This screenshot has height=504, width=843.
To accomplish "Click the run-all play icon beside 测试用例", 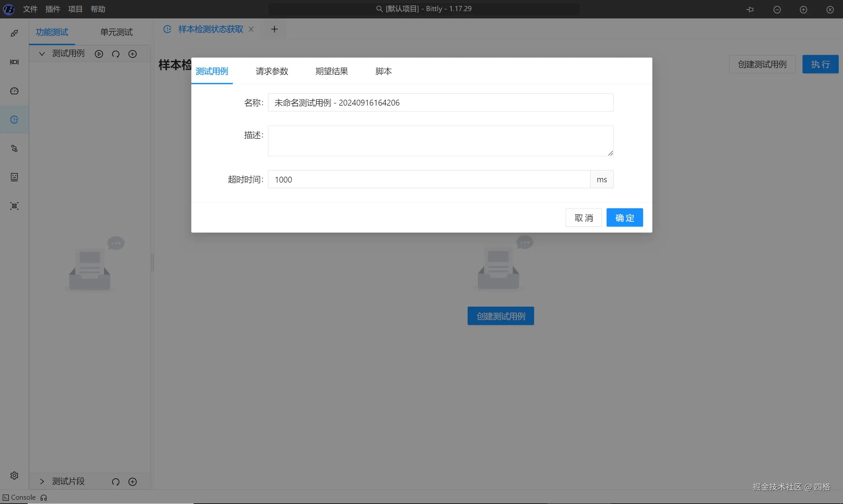I will [x=99, y=54].
